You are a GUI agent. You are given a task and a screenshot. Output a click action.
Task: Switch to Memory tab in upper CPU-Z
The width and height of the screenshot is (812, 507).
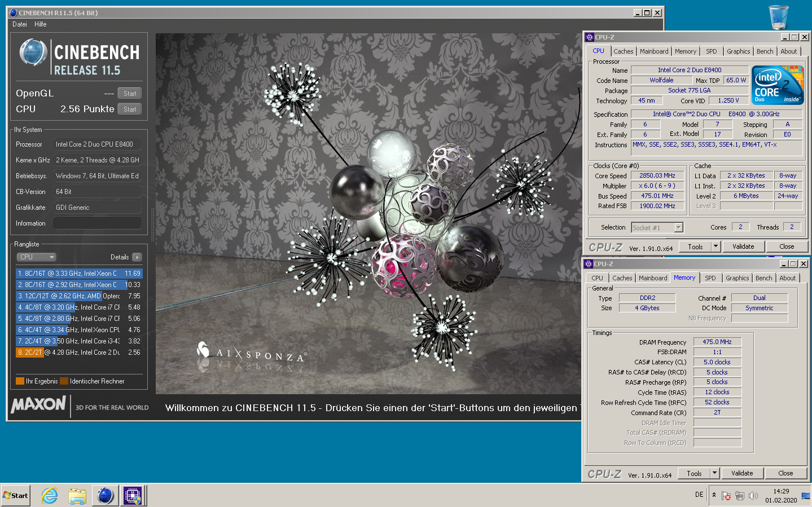[x=686, y=51]
